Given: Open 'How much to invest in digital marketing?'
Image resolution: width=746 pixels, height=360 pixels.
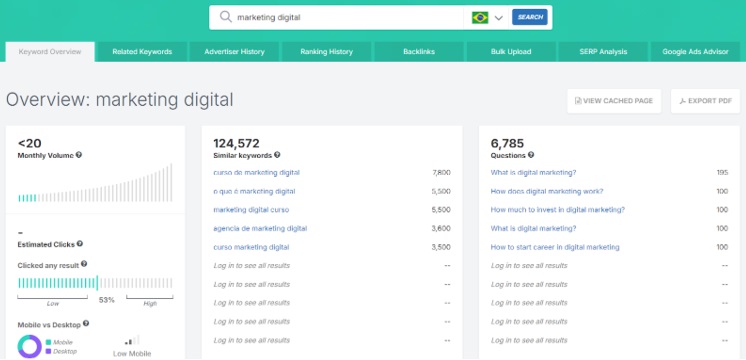Looking at the screenshot, I should pyautogui.click(x=558, y=210).
